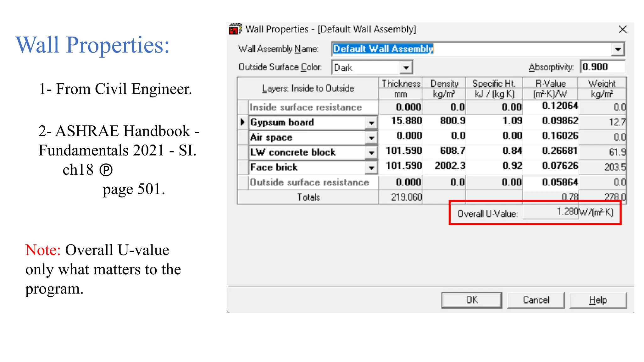This screenshot has width=644, height=362.
Task: Click the row selector beside Face brick
Action: [x=243, y=167]
